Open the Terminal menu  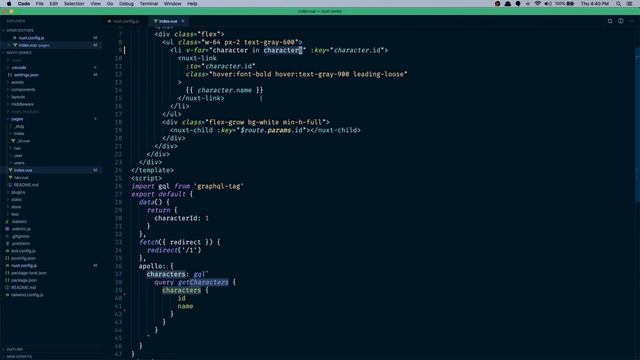149,4
